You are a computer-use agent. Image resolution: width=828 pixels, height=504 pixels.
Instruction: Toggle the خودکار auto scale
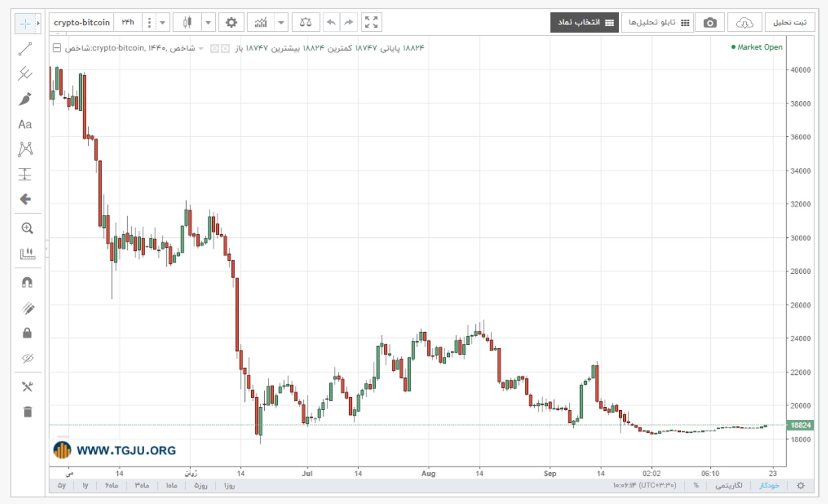(x=770, y=485)
